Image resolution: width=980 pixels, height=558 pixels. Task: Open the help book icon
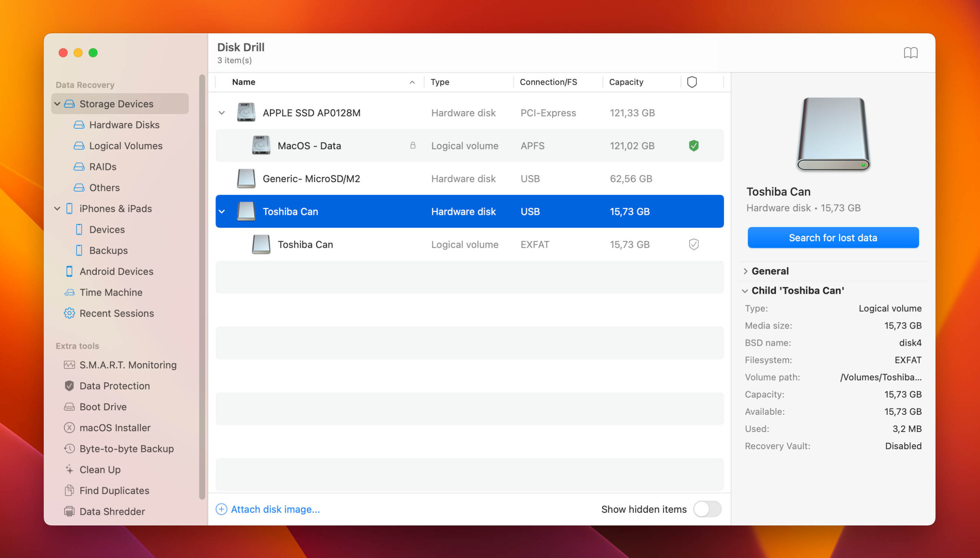910,52
